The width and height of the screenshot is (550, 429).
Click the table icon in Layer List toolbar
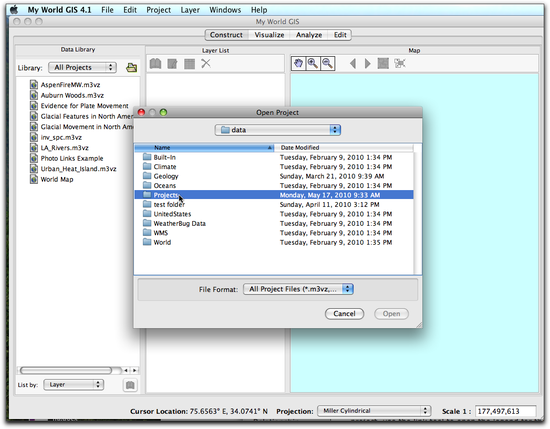(x=189, y=63)
